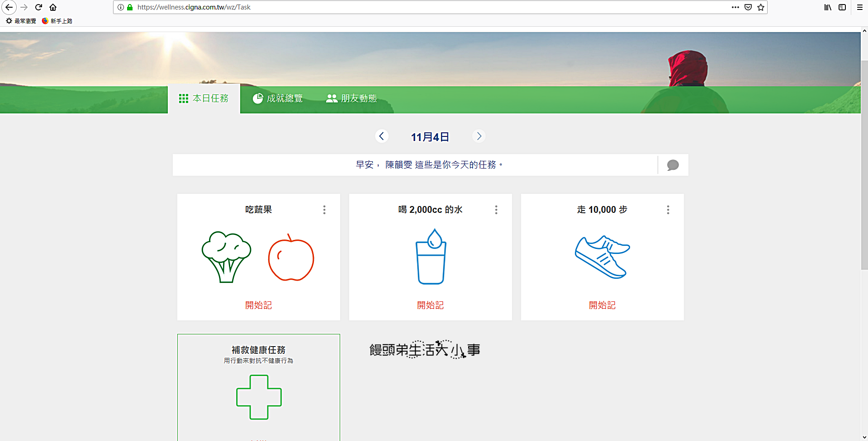Go back with the browser back arrow
868x441 pixels.
point(9,7)
